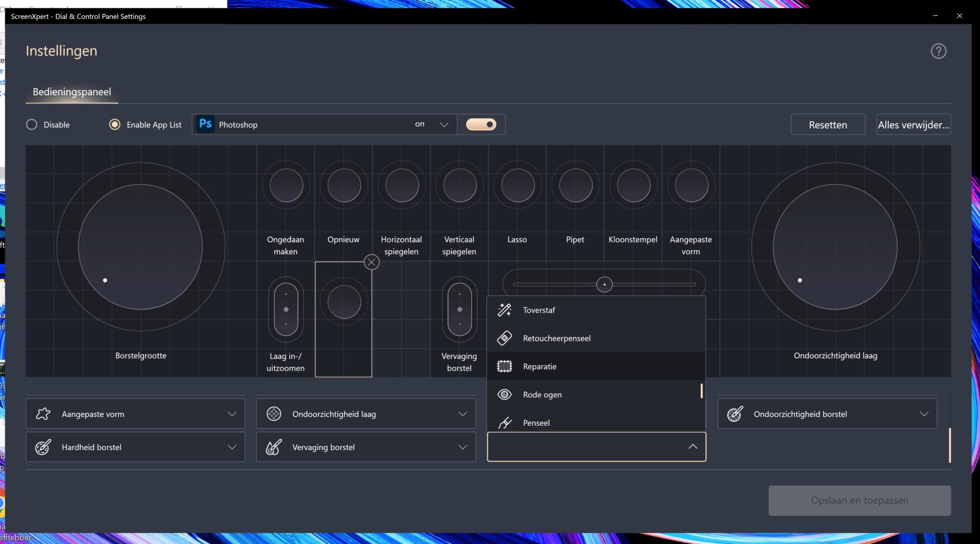Click the Borstelgrootte dial
This screenshot has height=544, width=980.
click(141, 247)
